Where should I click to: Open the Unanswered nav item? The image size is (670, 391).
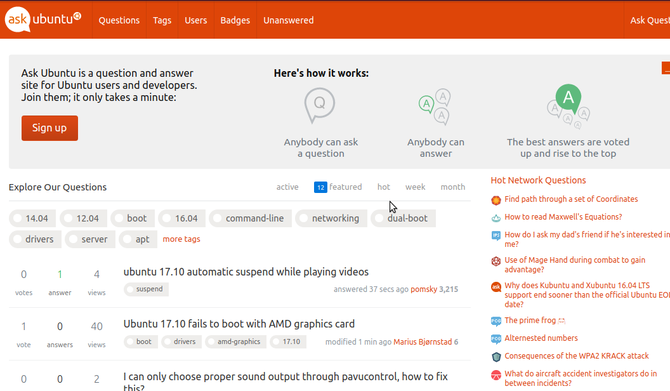288,20
